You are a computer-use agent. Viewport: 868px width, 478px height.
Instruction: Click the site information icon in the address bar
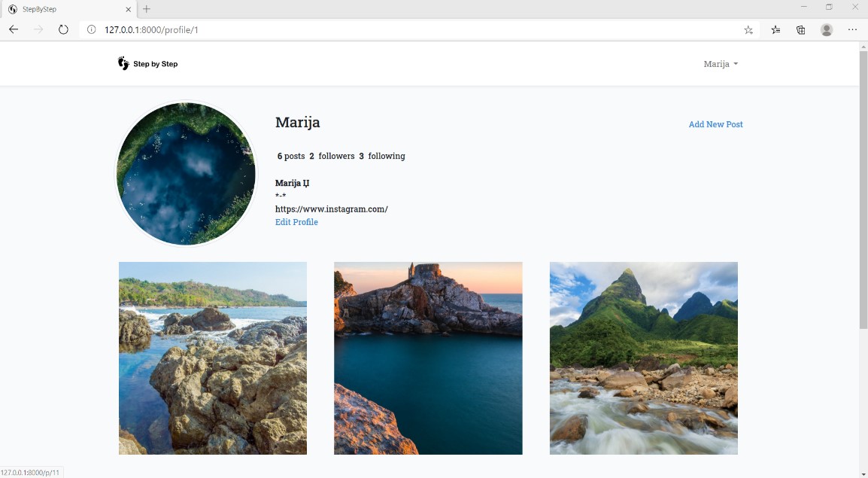[x=90, y=29]
